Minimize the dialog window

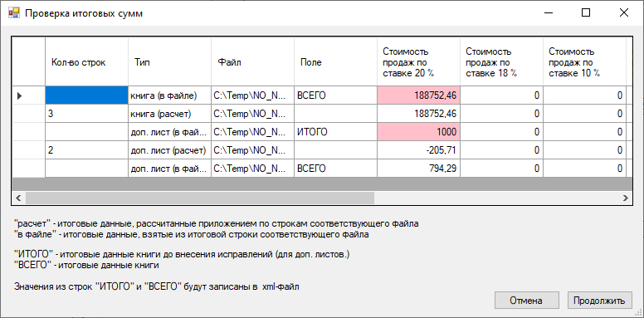[549, 13]
